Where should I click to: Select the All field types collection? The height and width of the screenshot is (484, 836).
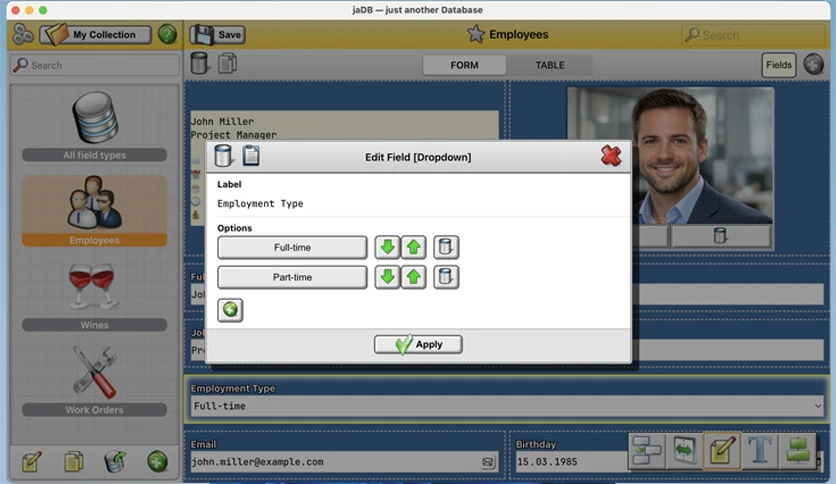click(94, 126)
